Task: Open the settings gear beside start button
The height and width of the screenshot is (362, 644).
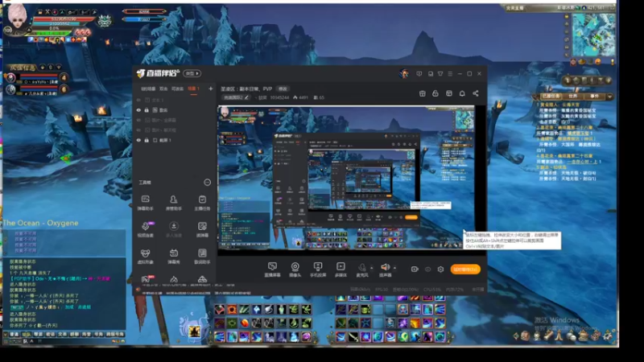Action: click(x=440, y=269)
